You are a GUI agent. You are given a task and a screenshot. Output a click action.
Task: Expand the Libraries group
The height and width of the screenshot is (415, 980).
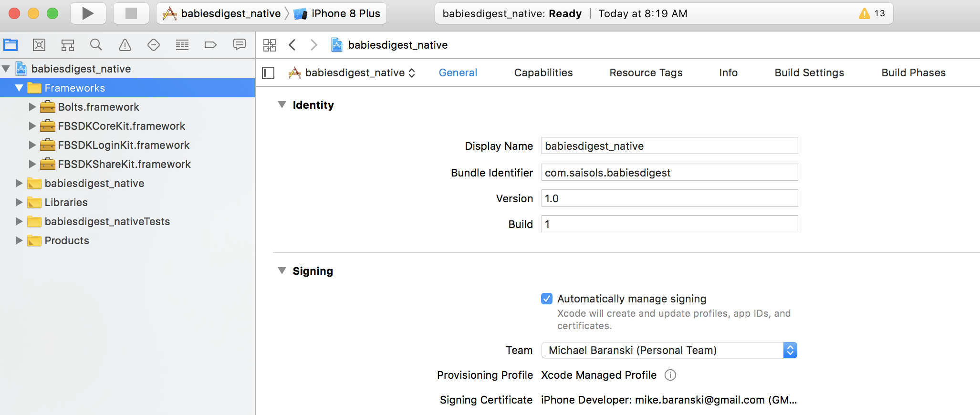tap(19, 202)
